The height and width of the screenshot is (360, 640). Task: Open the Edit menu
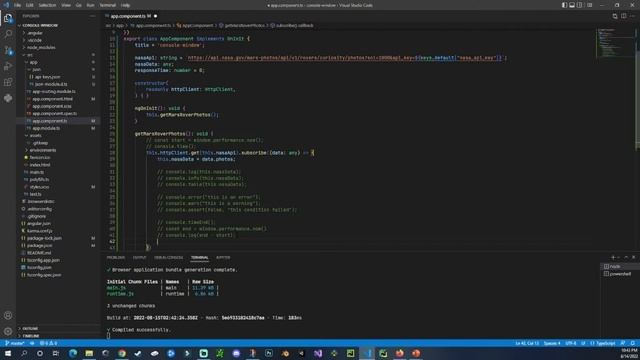point(30,5)
